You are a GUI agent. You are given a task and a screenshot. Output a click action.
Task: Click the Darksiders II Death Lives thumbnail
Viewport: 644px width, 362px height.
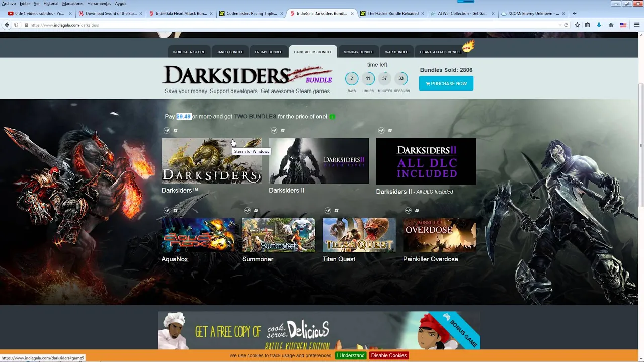coord(318,161)
